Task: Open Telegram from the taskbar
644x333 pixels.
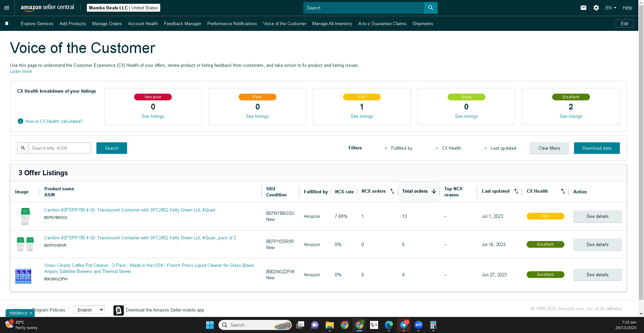Action: [404, 325]
